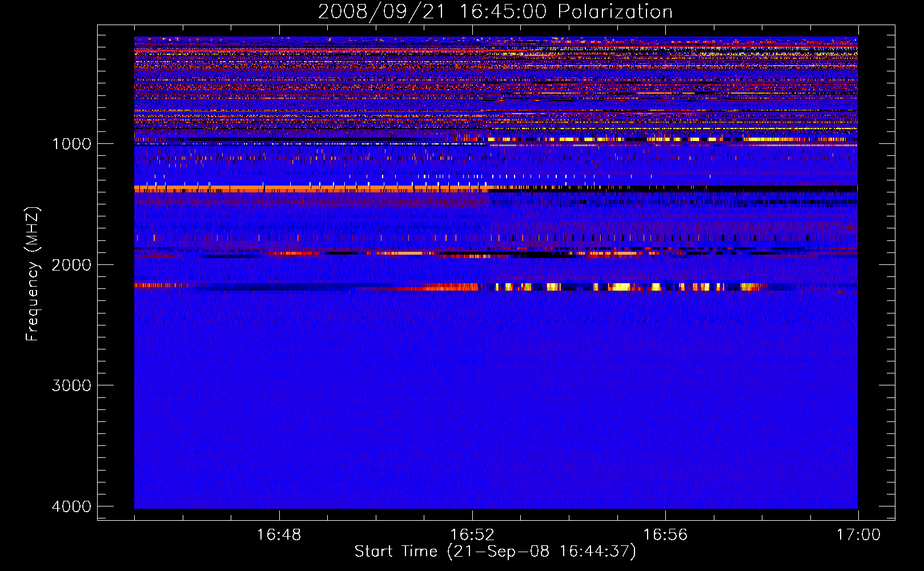924x571 pixels.
Task: Click the '16:56' time tick label
Action: click(665, 535)
